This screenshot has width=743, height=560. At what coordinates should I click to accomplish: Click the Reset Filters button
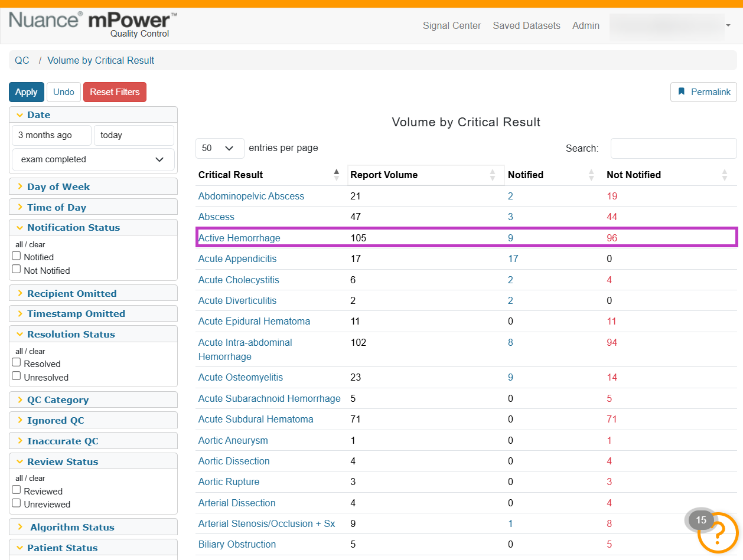tap(115, 92)
